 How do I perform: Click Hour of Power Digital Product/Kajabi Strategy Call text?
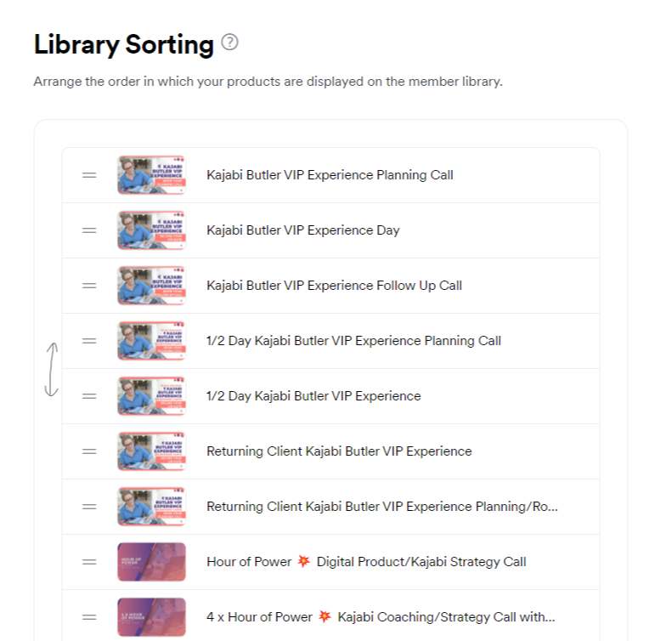[366, 562]
